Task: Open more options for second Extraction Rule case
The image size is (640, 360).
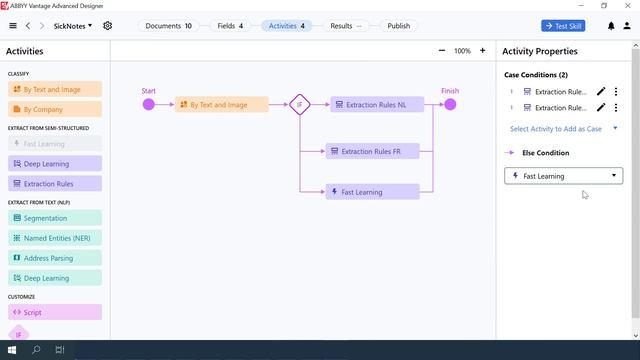Action: [616, 108]
